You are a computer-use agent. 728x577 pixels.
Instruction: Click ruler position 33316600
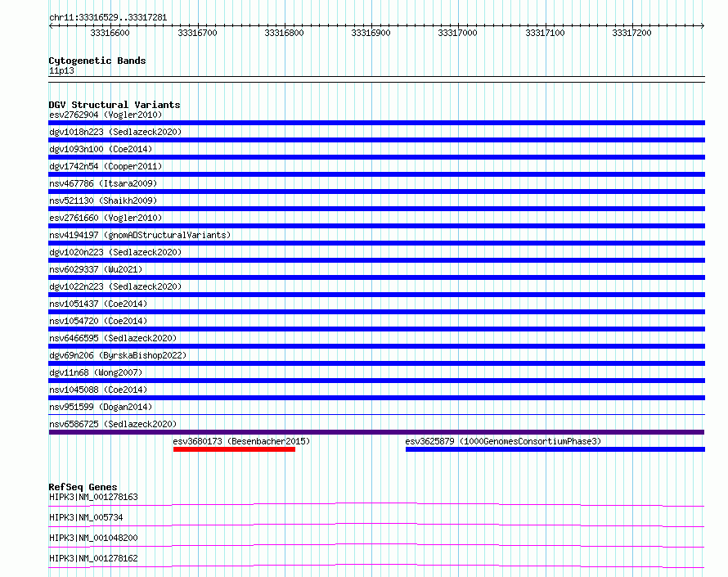[110, 33]
